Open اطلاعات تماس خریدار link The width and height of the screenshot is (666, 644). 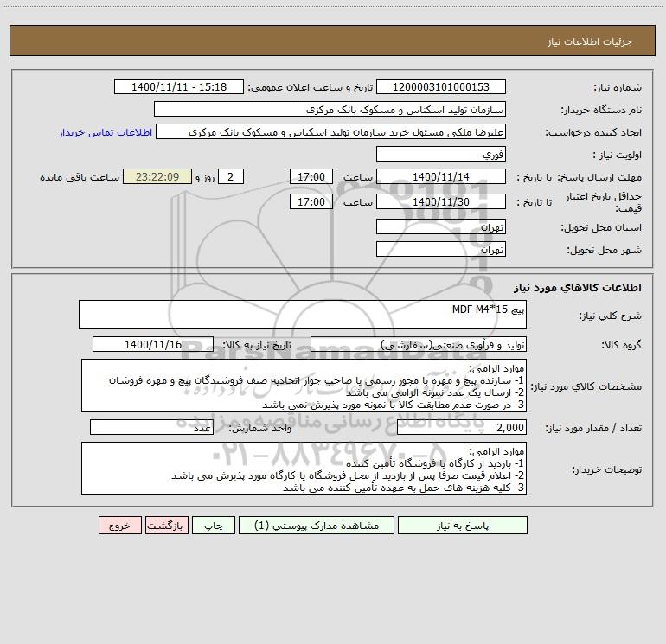(x=106, y=132)
